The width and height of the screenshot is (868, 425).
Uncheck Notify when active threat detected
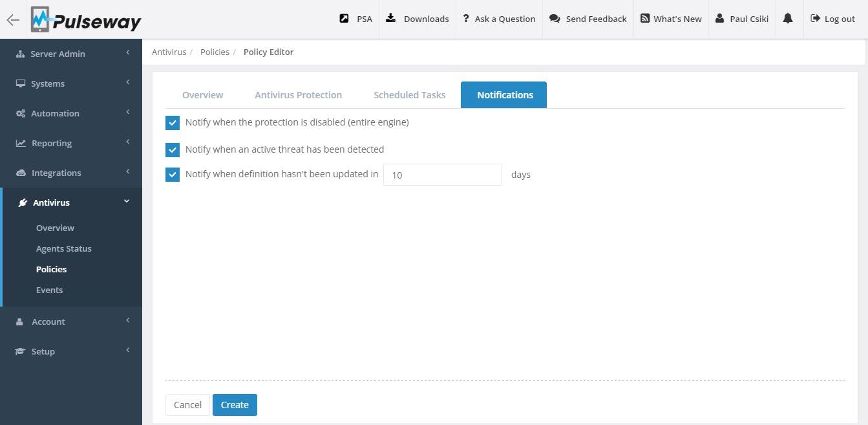pos(173,150)
